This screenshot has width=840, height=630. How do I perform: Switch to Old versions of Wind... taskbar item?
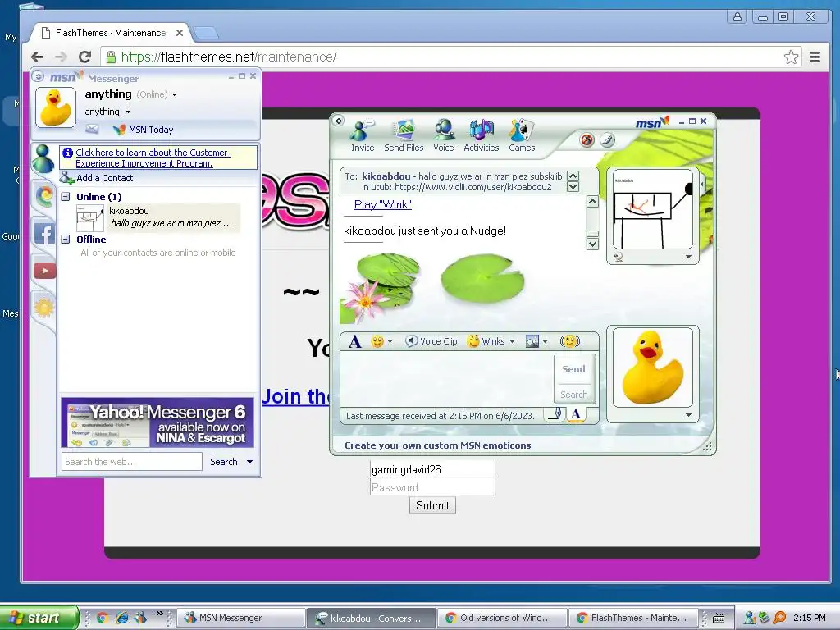pyautogui.click(x=502, y=618)
